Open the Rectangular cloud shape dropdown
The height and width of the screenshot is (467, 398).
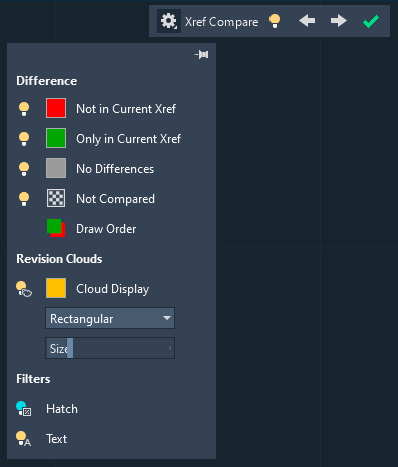[110, 318]
